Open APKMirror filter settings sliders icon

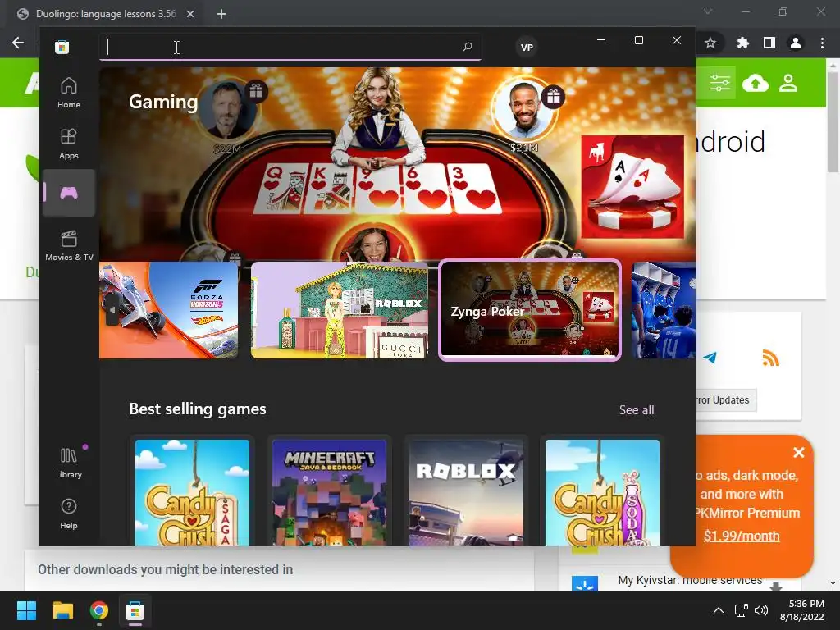720,83
